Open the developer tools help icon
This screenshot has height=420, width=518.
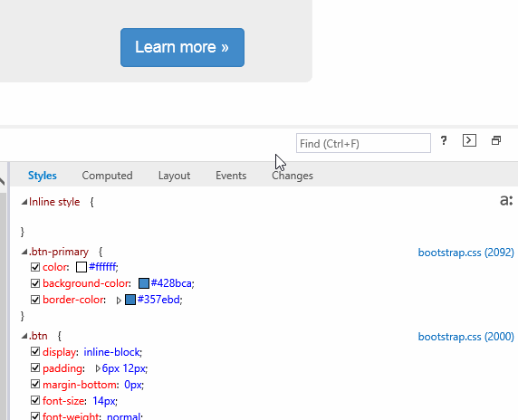coord(444,141)
